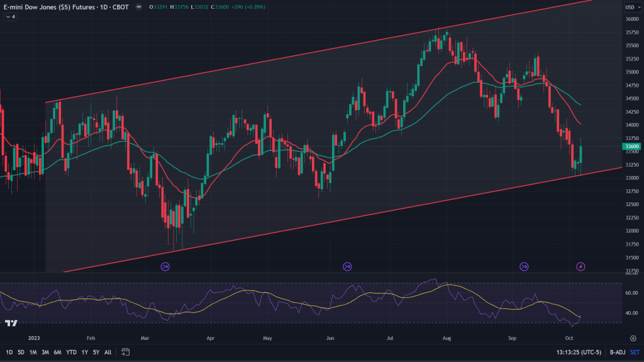Click the round status icon beside CBOT
644x362 pixels.
pyautogui.click(x=138, y=8)
